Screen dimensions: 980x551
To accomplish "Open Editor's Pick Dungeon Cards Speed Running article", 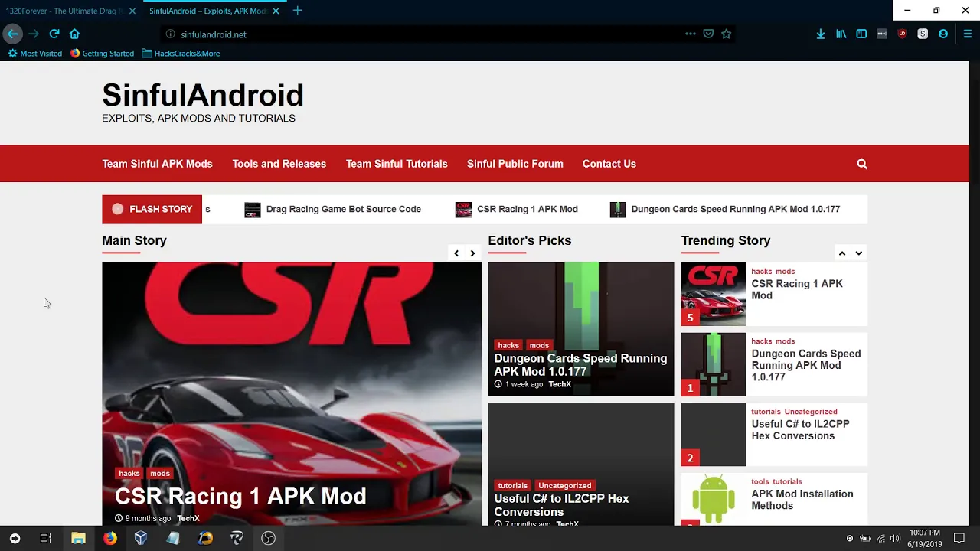I will point(580,364).
